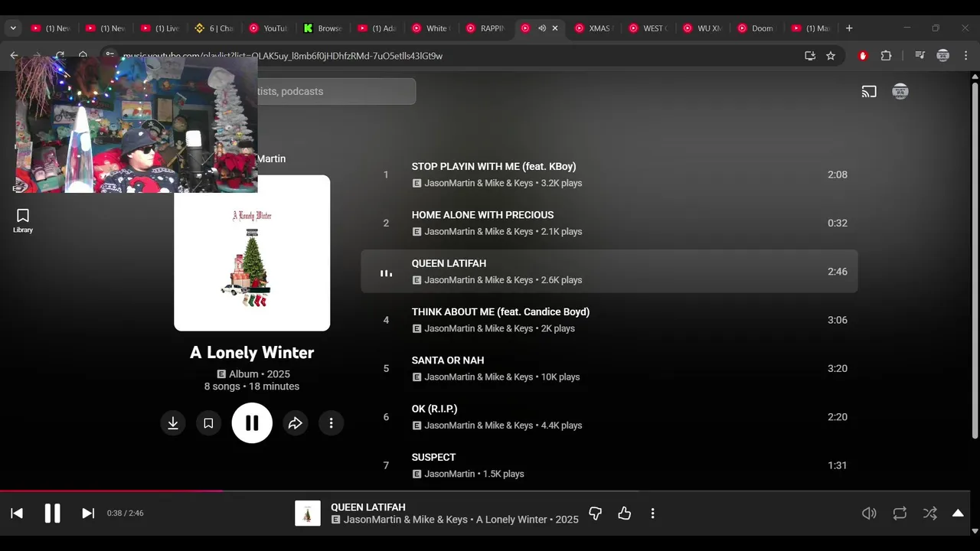Open a new browser tab
The height and width of the screenshot is (551, 980).
[x=849, y=28]
